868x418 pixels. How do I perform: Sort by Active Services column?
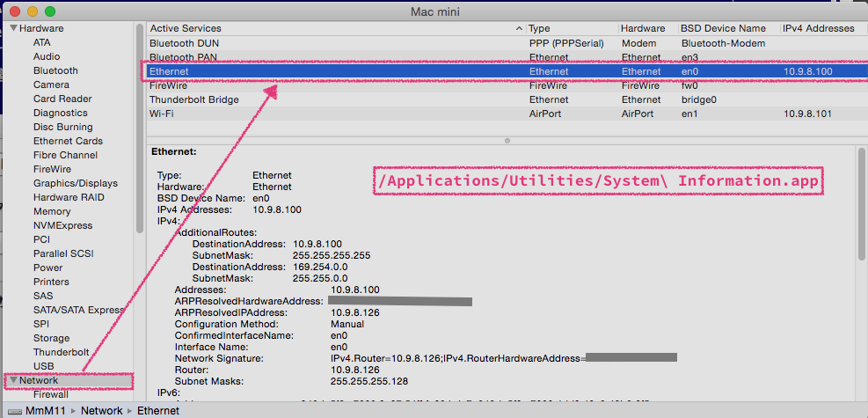click(x=186, y=28)
